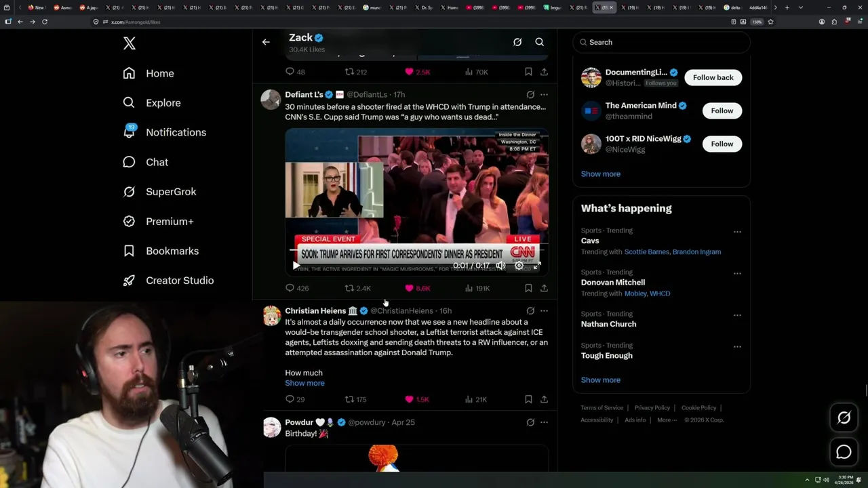The height and width of the screenshot is (488, 868).
Task: Repost Defiant L's post (2.4K)
Action: tap(357, 288)
